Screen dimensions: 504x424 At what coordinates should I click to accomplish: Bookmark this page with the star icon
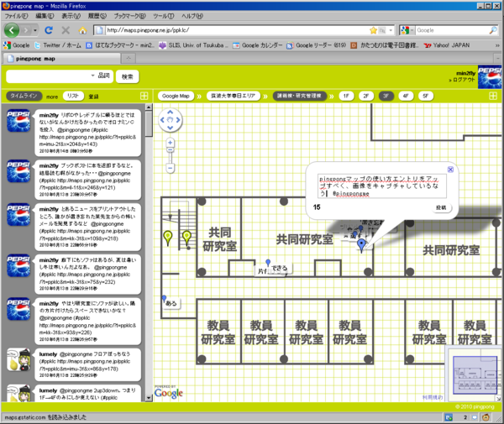[x=373, y=30]
